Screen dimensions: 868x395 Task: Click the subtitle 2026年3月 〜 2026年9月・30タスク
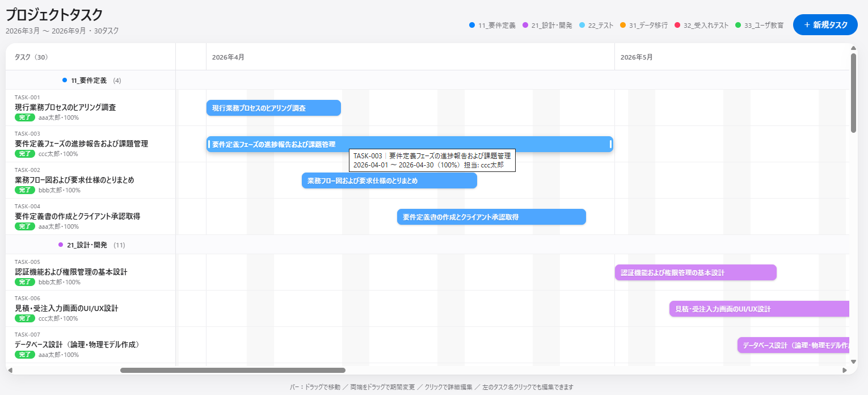point(62,31)
